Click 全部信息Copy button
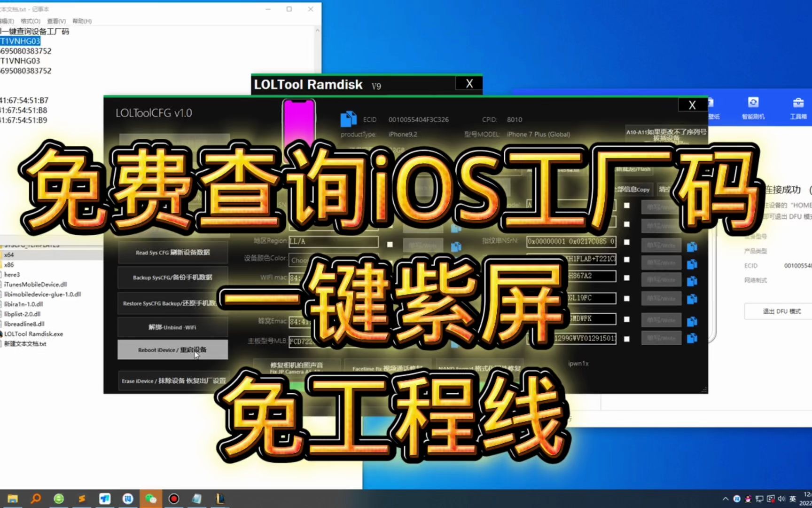This screenshot has height=508, width=812. [632, 190]
